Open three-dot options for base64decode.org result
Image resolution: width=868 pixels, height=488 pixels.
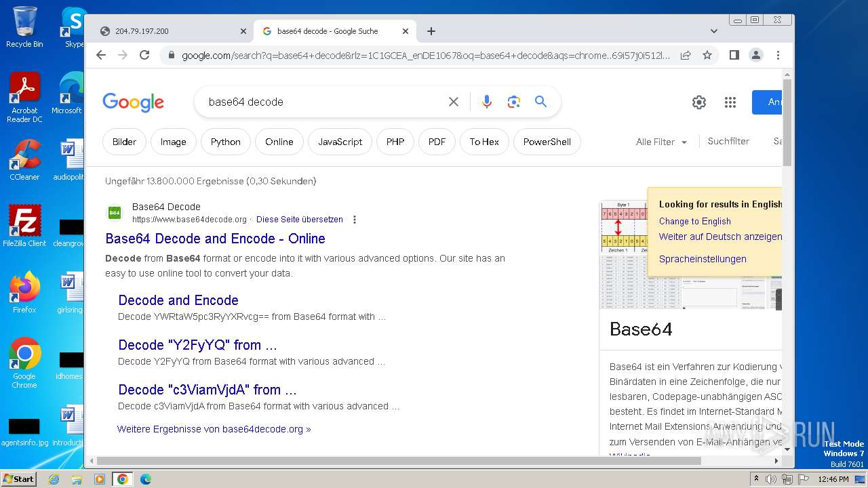point(354,220)
